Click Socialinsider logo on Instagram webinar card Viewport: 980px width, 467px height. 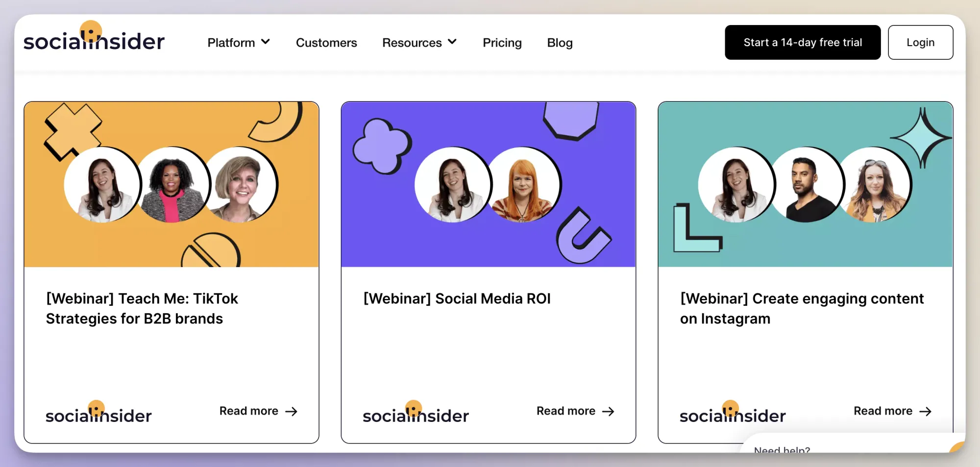(733, 412)
